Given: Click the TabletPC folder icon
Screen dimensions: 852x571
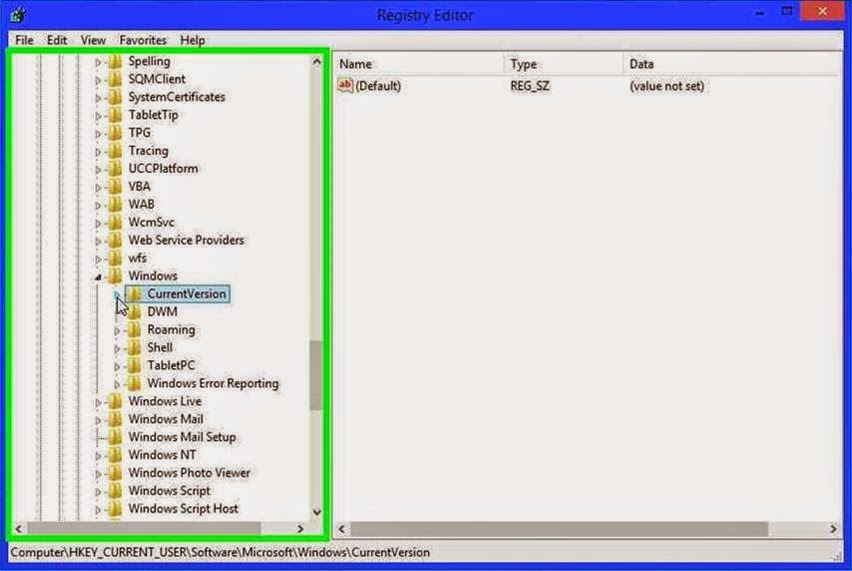Looking at the screenshot, I should click(x=134, y=366).
